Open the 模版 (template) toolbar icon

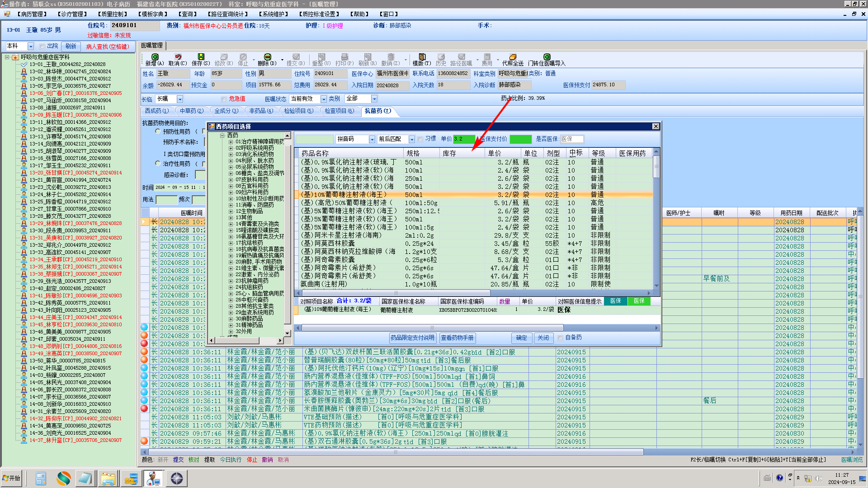coord(422,57)
